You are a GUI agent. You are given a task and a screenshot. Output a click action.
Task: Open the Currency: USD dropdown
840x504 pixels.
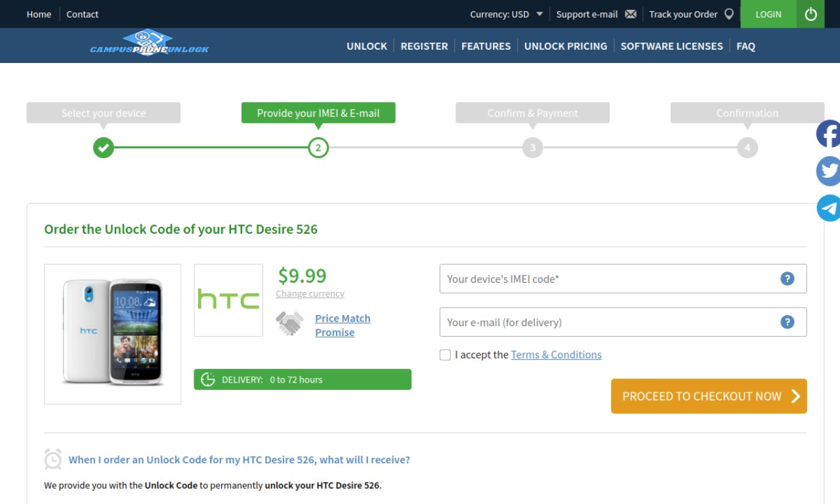coord(506,14)
